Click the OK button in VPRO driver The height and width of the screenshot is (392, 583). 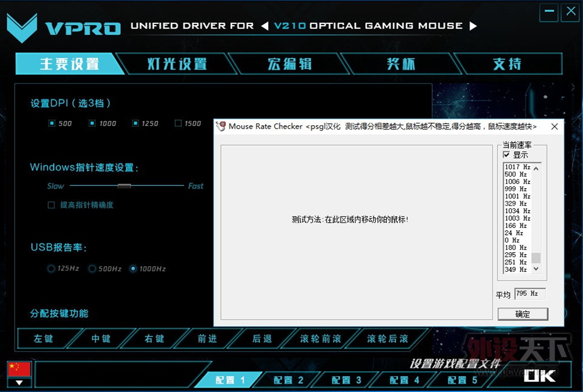click(540, 376)
